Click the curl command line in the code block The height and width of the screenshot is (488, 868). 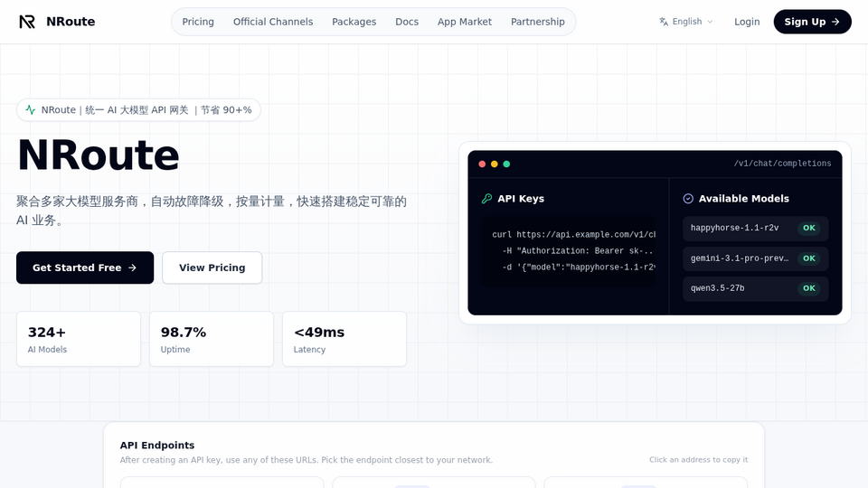573,235
